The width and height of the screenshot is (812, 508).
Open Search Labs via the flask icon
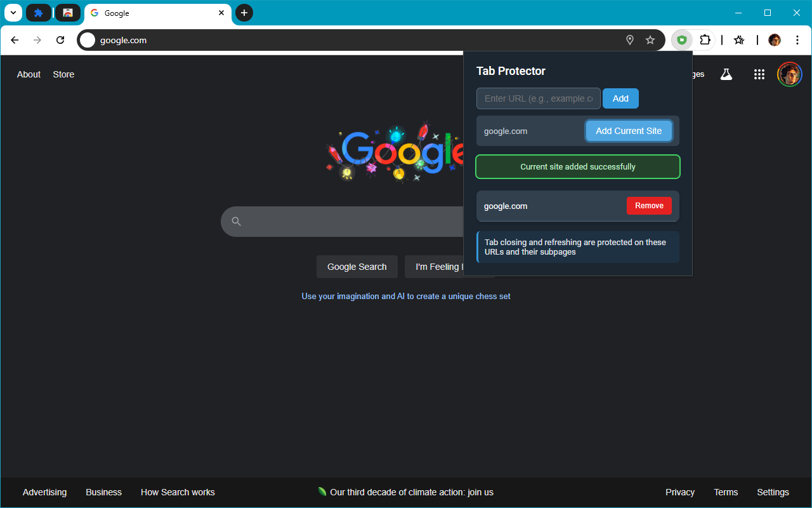coord(726,74)
